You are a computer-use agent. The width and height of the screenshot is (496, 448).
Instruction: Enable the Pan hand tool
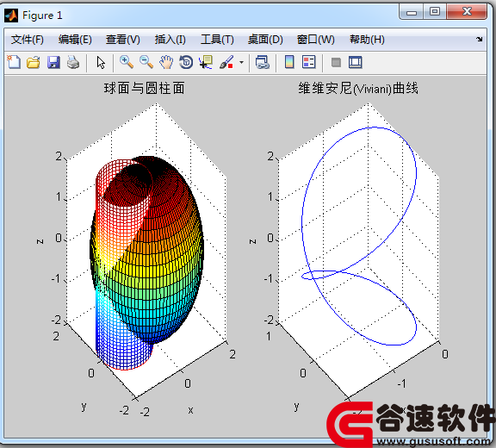(x=166, y=62)
